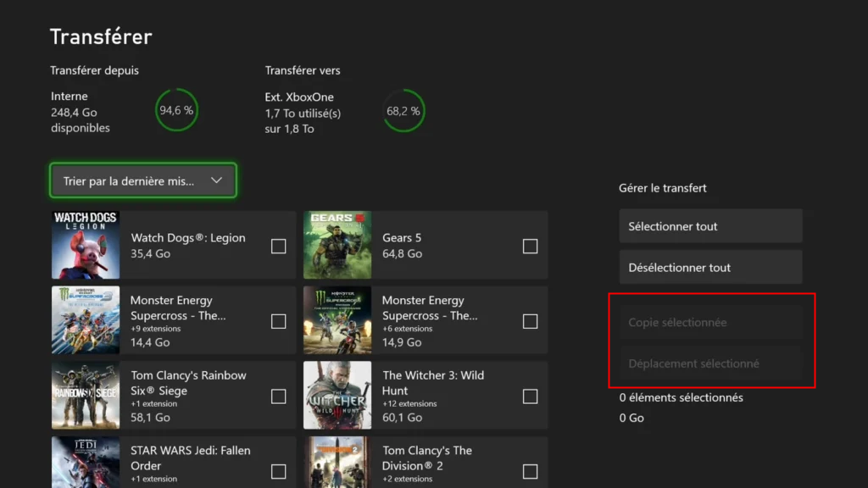Choose the 'Copie sélectionnée' option
The image size is (868, 488).
(x=710, y=322)
